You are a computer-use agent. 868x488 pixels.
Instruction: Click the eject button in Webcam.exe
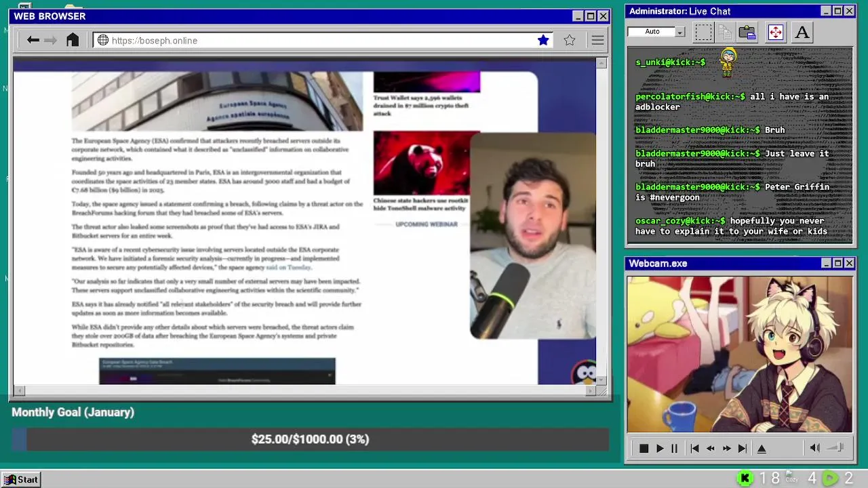762,449
